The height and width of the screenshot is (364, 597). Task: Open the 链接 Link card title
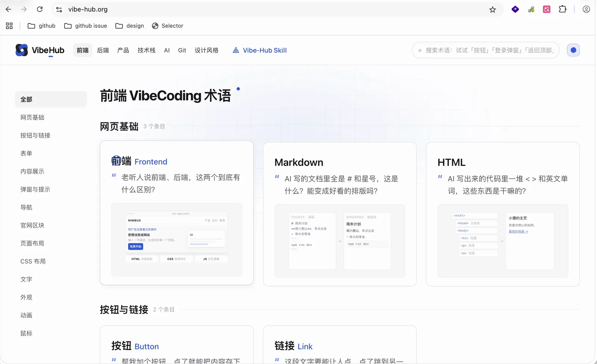tap(294, 346)
